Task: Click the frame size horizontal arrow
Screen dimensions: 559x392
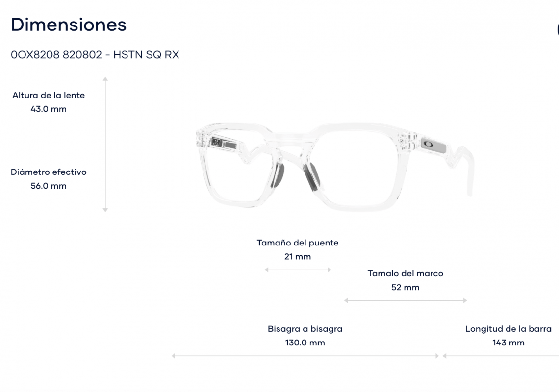Action: tap(406, 300)
